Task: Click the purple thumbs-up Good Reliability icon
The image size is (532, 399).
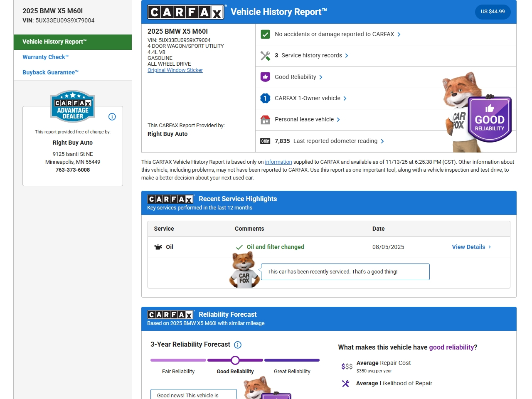Action: click(x=265, y=77)
